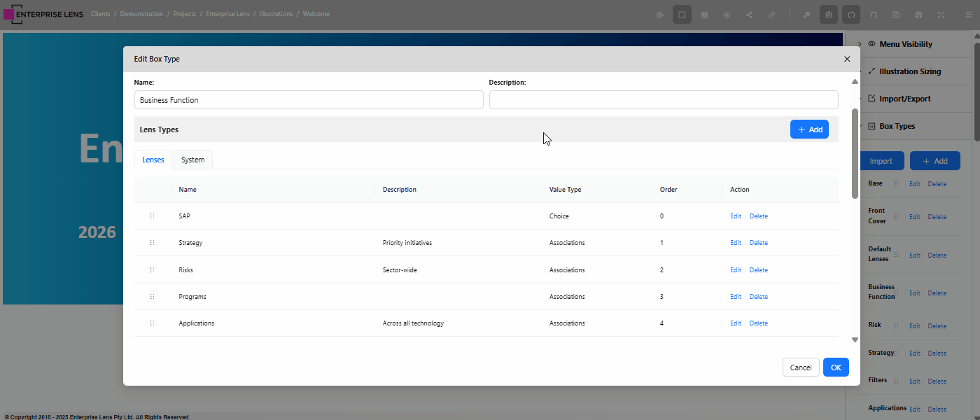
Task: Edit the Strategy lens row
Action: click(735, 243)
